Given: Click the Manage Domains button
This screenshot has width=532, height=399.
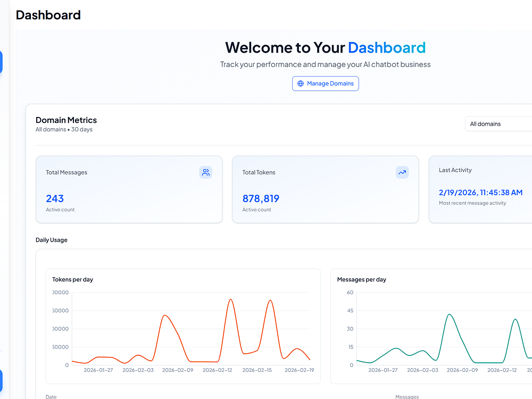Looking at the screenshot, I should [326, 84].
